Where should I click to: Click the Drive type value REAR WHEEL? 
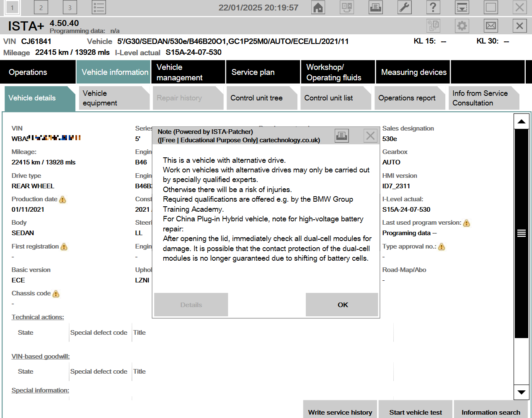[x=33, y=186]
